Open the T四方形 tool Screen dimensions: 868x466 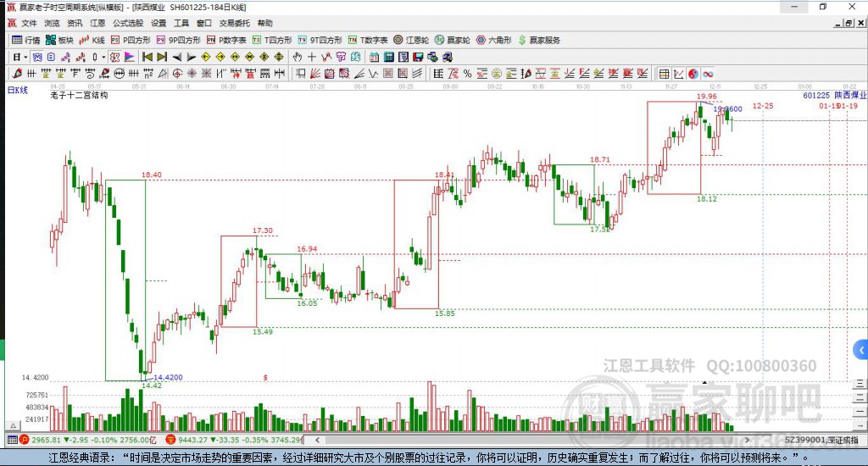pos(272,40)
